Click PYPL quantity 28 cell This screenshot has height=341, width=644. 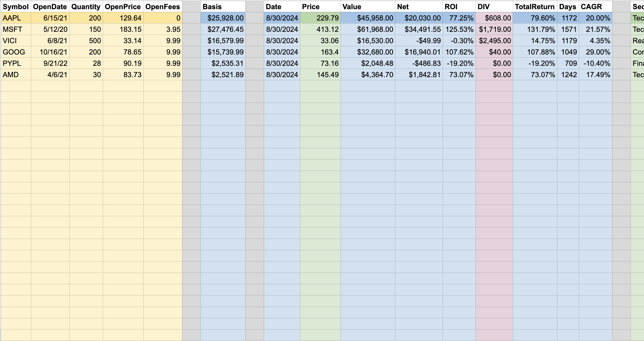click(86, 63)
